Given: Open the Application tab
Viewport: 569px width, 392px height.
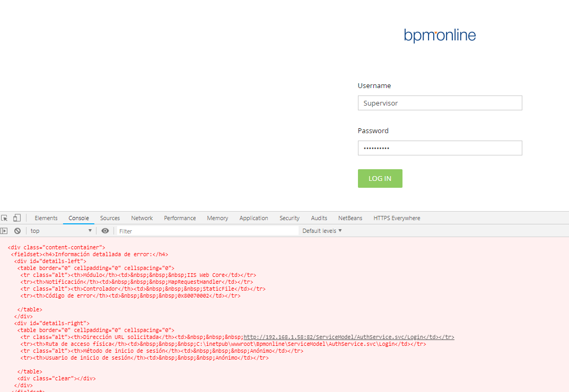Looking at the screenshot, I should pos(253,218).
